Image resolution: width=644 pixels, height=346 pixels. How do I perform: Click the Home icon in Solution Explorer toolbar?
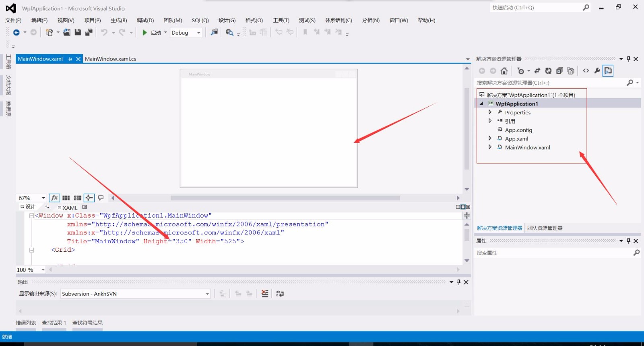coord(504,71)
